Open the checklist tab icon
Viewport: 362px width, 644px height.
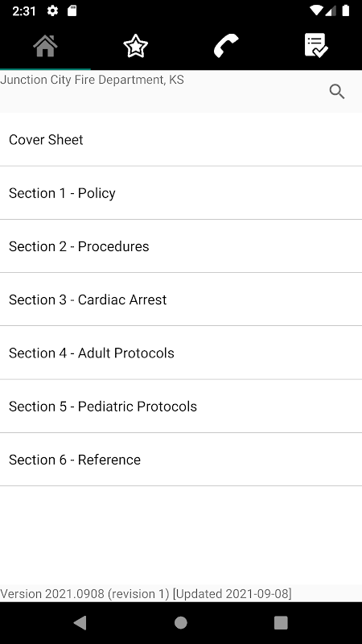pos(316,45)
